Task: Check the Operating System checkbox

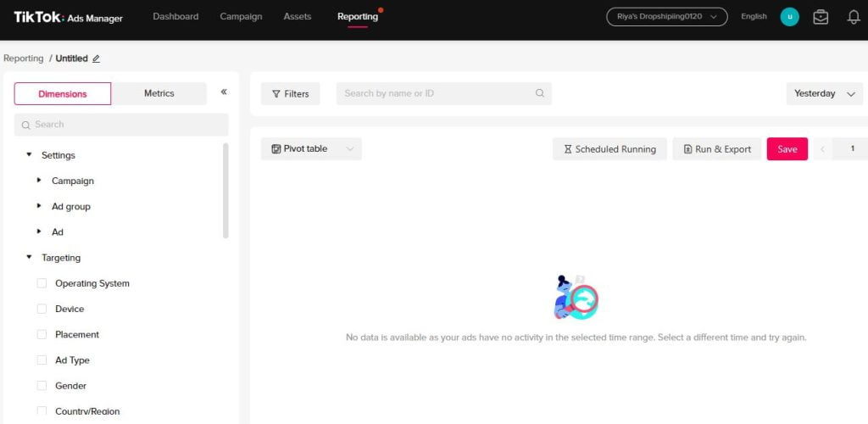Action: (42, 283)
